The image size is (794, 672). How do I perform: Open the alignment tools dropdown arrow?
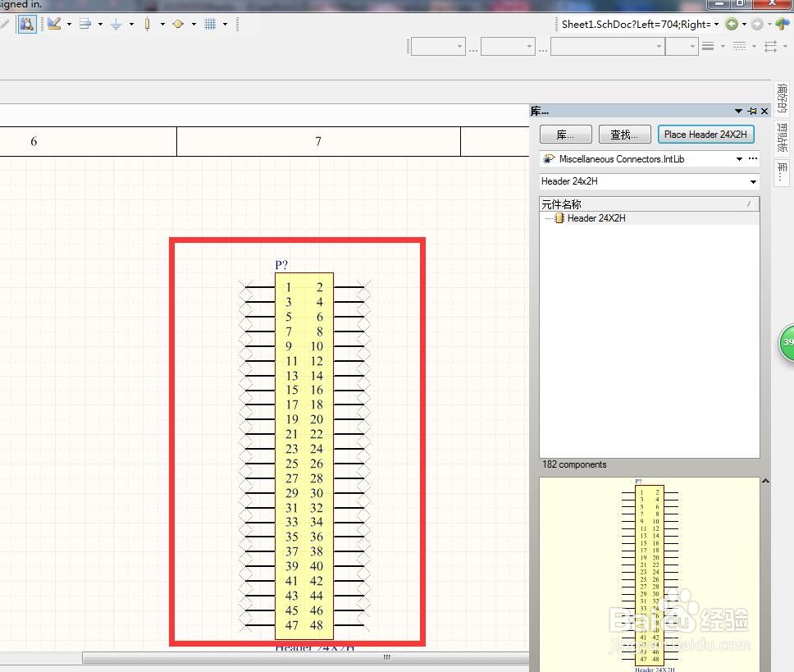click(100, 24)
